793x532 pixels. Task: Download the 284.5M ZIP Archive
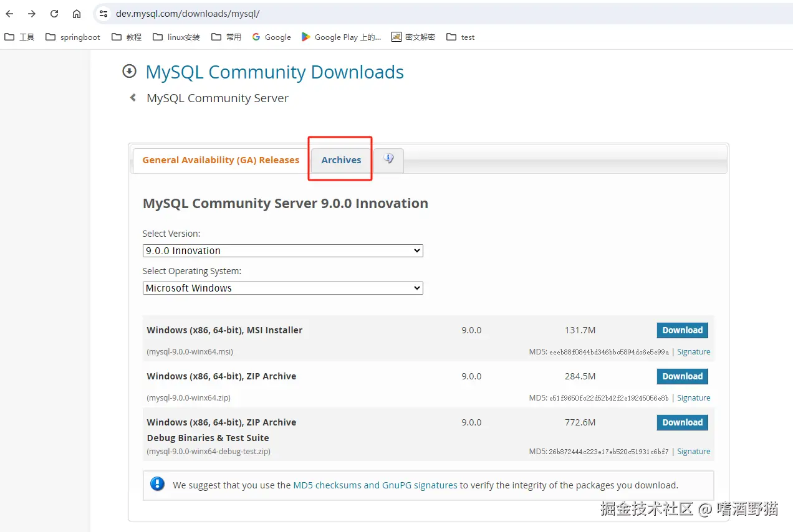pyautogui.click(x=683, y=376)
